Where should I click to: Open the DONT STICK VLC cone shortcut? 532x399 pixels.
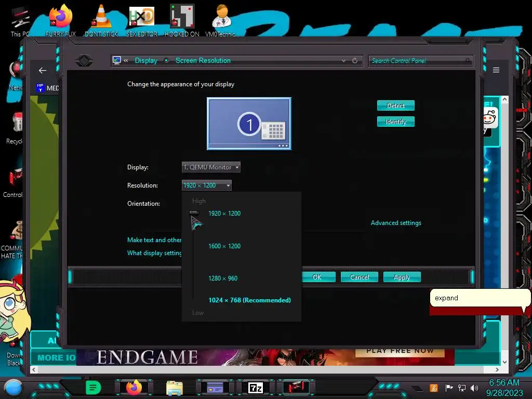click(x=101, y=20)
